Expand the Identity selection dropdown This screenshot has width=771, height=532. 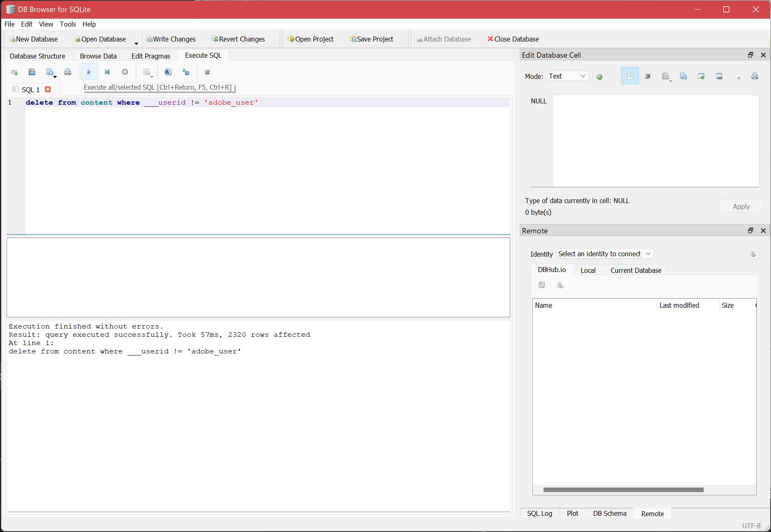pyautogui.click(x=605, y=254)
